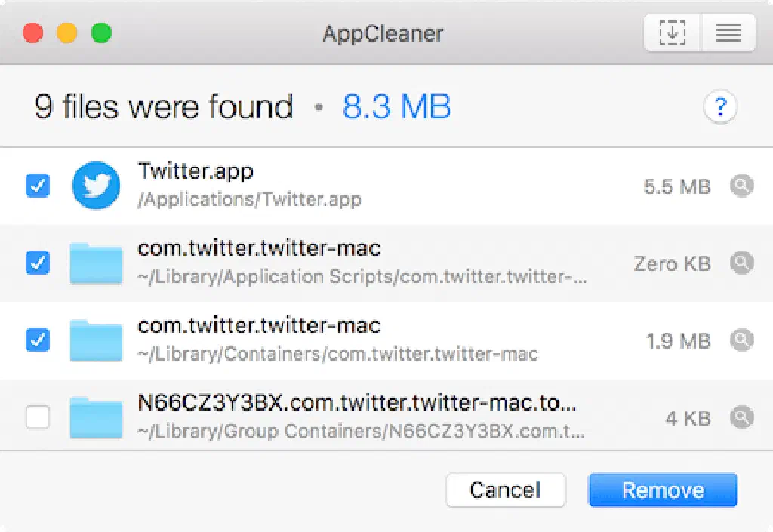Select the Twitter.app file row name

[196, 172]
